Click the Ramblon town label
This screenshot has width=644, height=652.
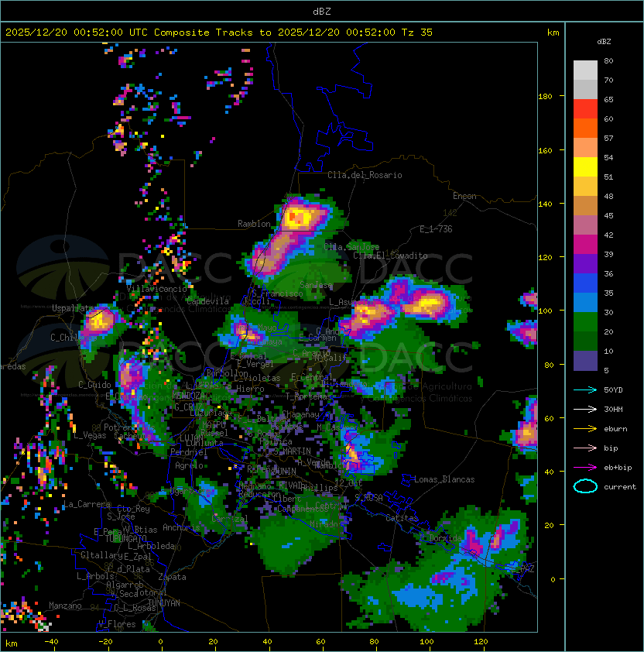tap(254, 224)
